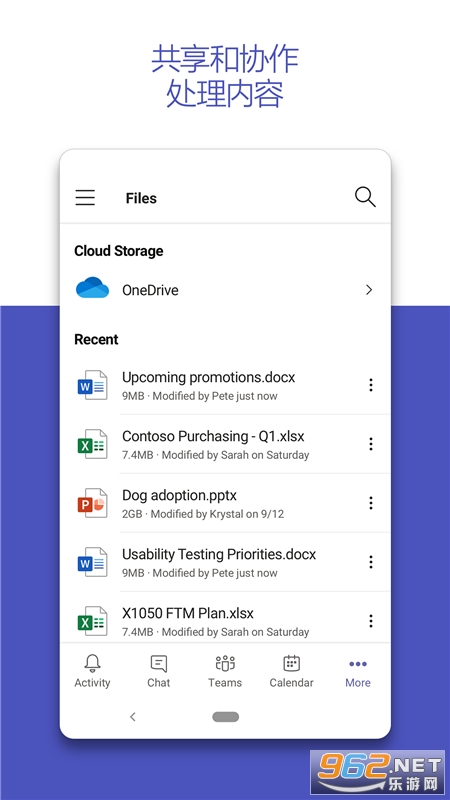The height and width of the screenshot is (800, 450).
Task: Open options for Contoso Purchasing - Q1.xlsx
Action: 371,444
